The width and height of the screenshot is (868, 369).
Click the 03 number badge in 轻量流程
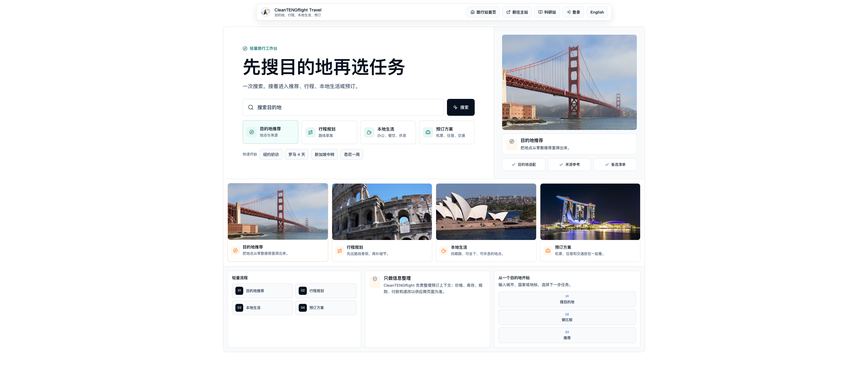(239, 308)
